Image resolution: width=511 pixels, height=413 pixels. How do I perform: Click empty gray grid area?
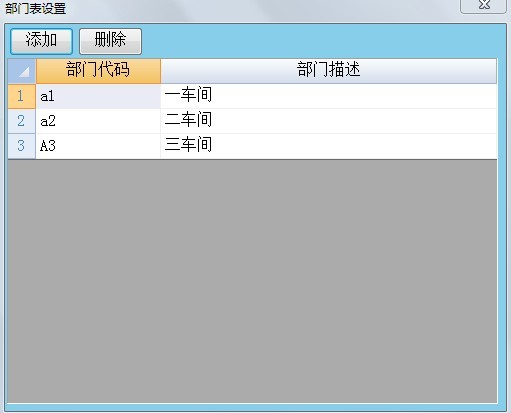pyautogui.click(x=252, y=281)
